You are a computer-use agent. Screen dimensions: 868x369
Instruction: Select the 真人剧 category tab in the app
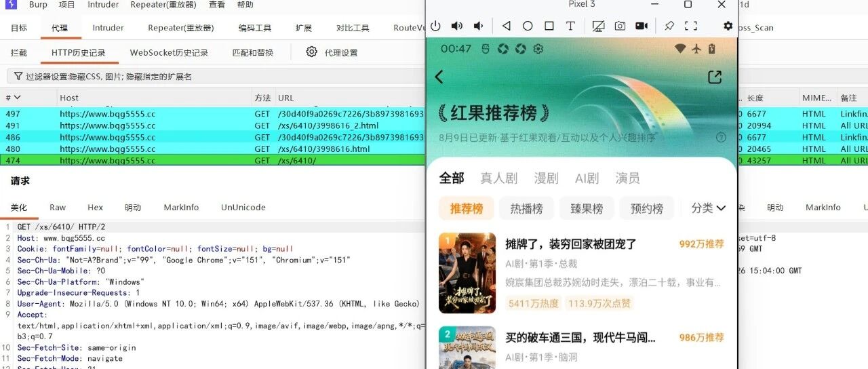498,178
